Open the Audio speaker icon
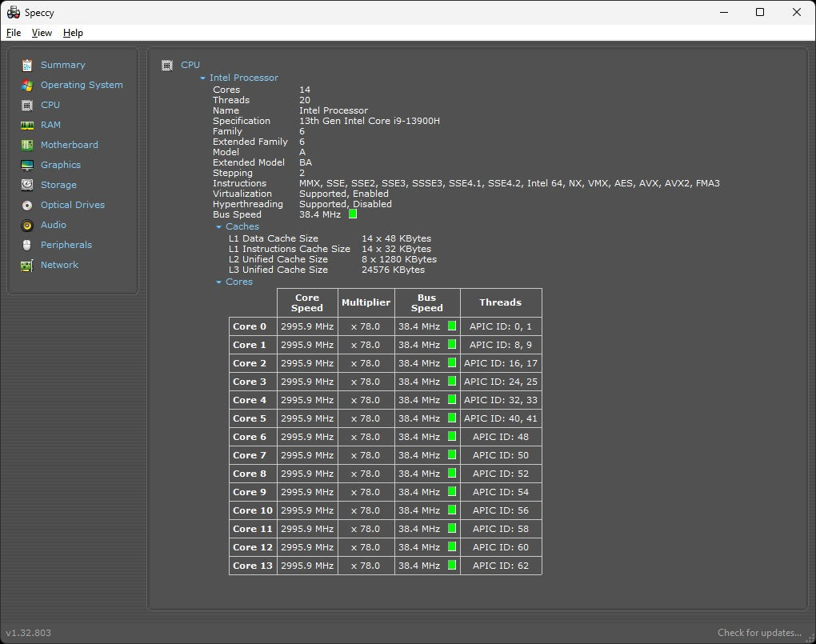 pos(27,225)
